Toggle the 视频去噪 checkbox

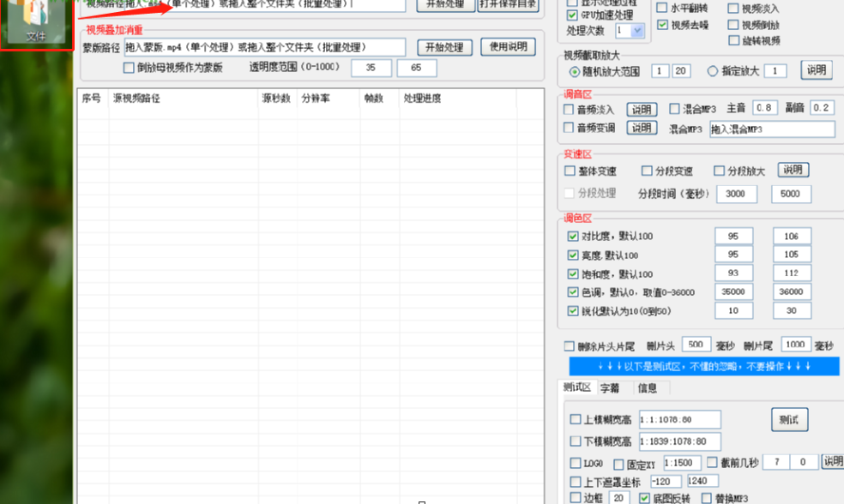(663, 25)
